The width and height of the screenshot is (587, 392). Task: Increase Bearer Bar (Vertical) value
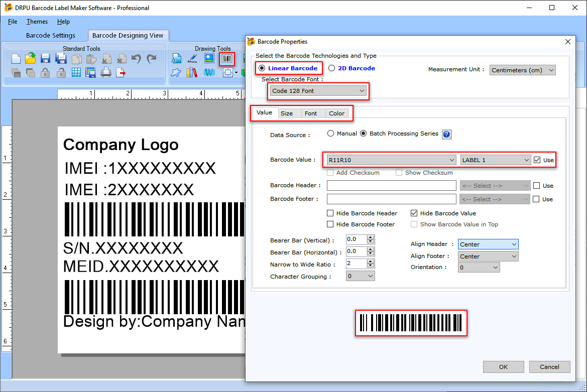click(371, 237)
